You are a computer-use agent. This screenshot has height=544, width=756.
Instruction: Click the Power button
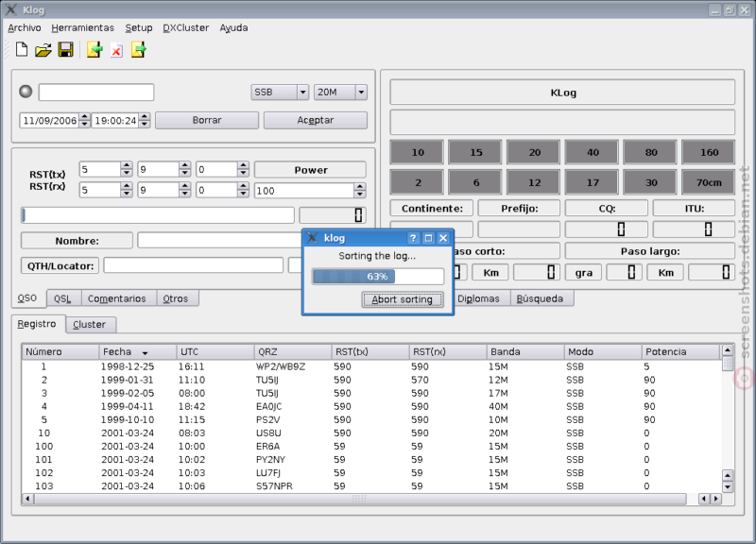tap(311, 170)
